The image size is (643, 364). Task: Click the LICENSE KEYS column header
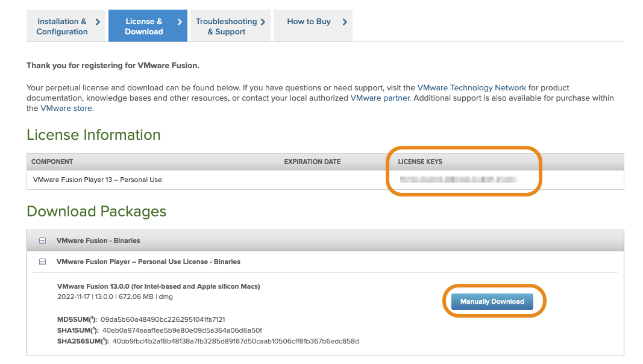420,162
